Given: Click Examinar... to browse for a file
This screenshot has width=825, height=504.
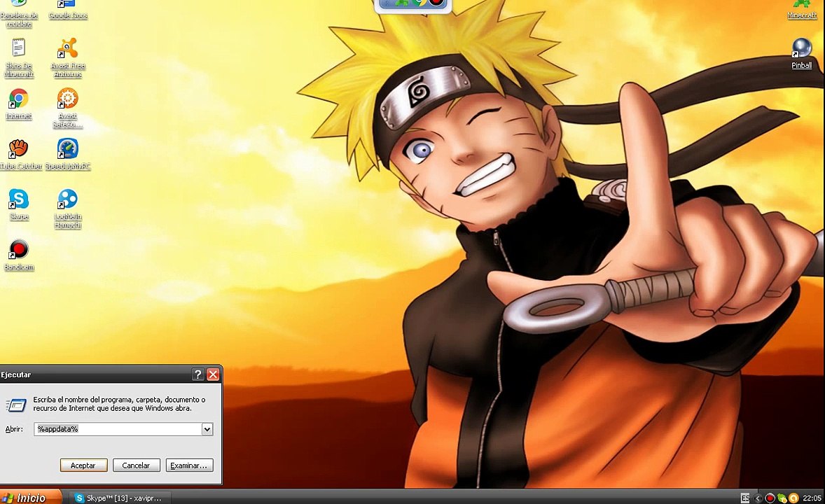Looking at the screenshot, I should tap(189, 465).
